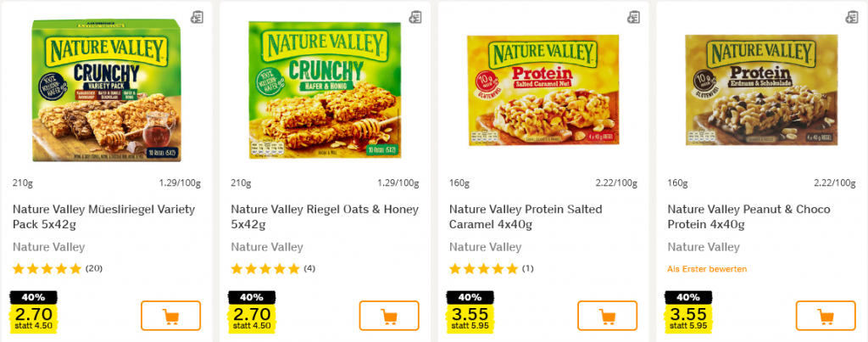Add Riegel Oats & Honey to cart
Screen dimensions: 868x342
pos(389,316)
